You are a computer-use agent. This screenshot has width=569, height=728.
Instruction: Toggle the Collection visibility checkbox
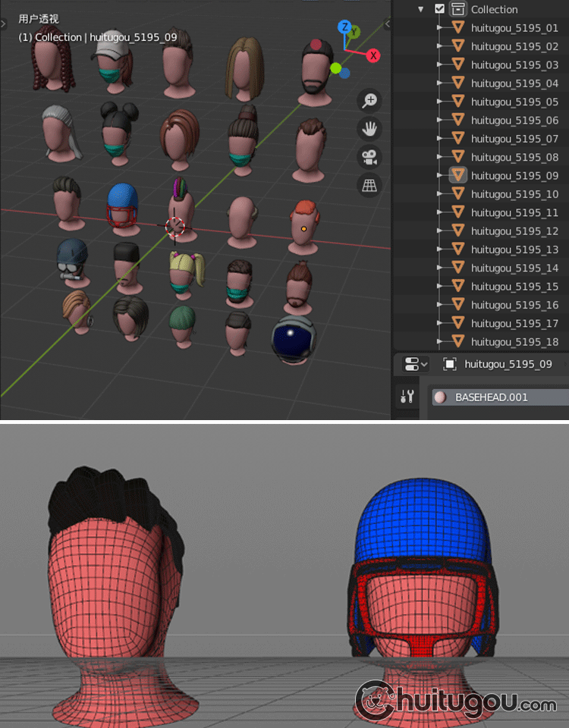click(439, 9)
